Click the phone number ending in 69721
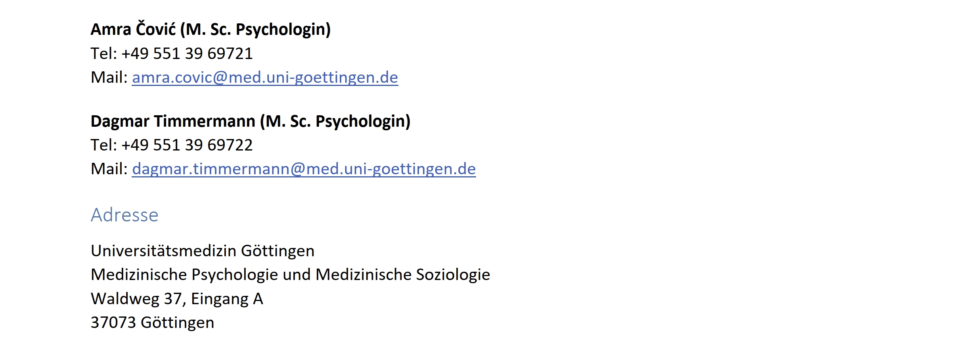 click(x=187, y=53)
